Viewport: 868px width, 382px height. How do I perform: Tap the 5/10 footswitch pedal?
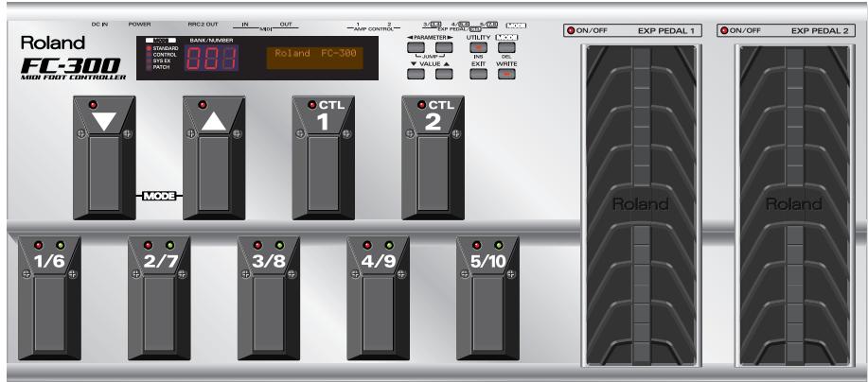coord(487,298)
